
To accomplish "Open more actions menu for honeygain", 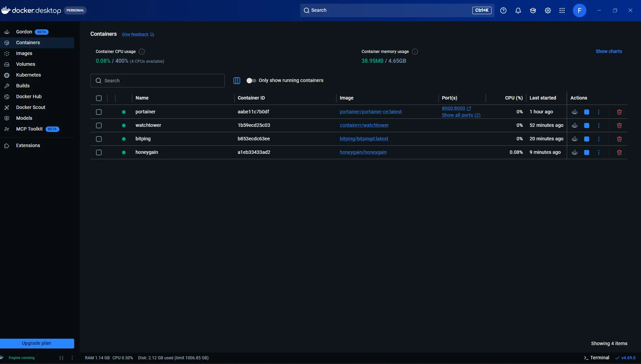I will tap(599, 152).
